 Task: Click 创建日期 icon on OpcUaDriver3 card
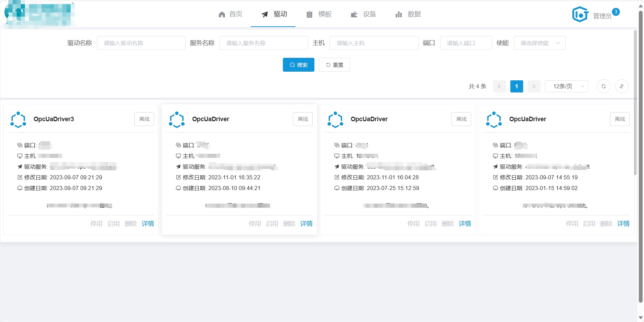[x=20, y=188]
